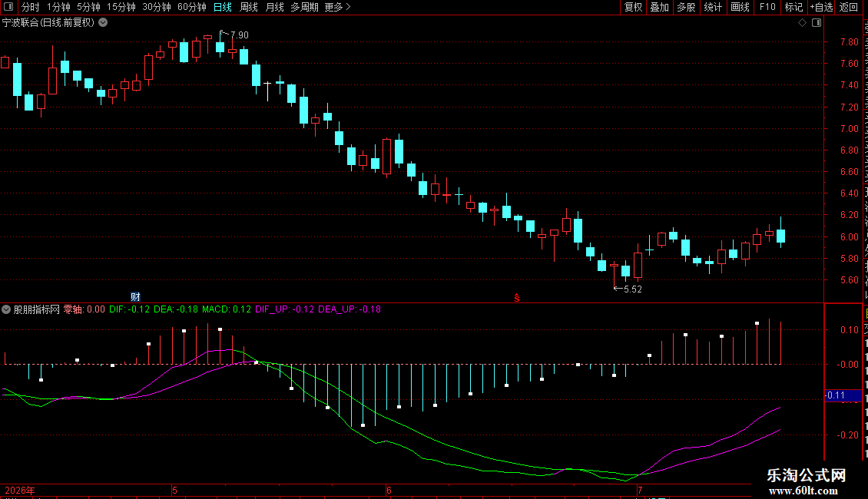Click the 财 financial report marker
The image size is (868, 499).
coord(135,297)
